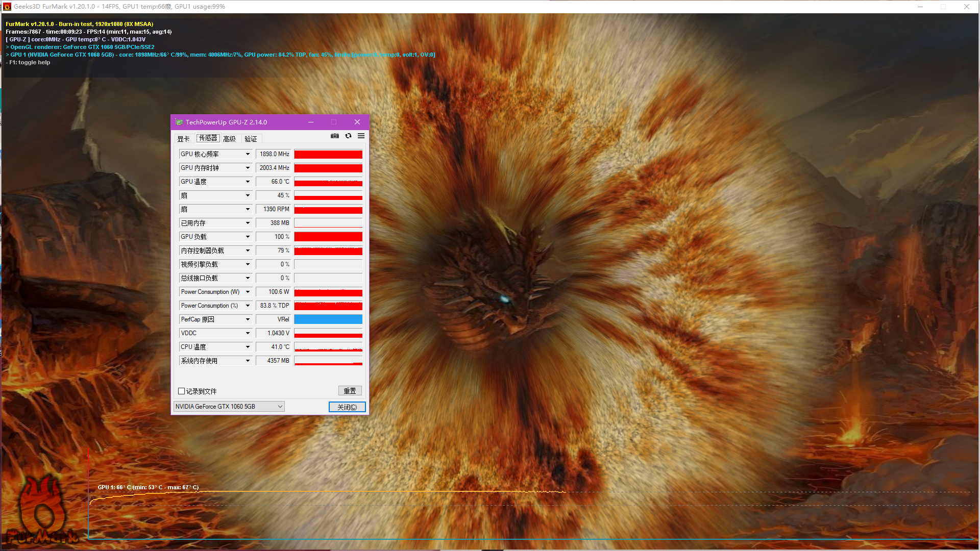
Task: Expand the GPU 负载 sensor dropdown
Action: pos(248,237)
